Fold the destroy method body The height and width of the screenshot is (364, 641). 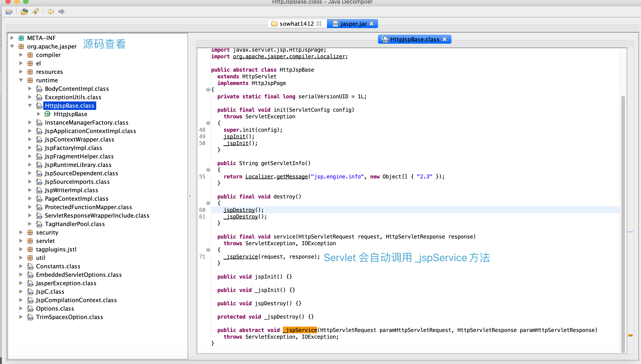pyautogui.click(x=208, y=203)
